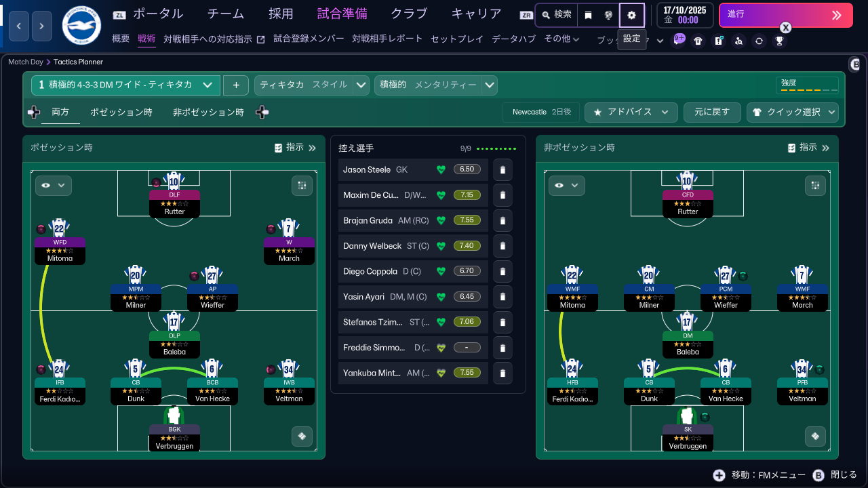Open the ティキタカ スタイル dropdown
Screen dimensions: 868x488
coord(311,85)
